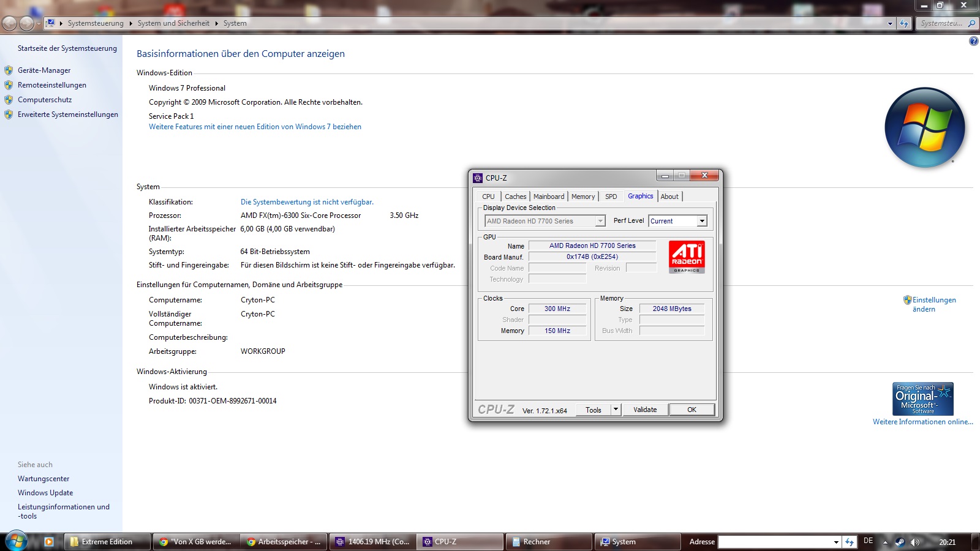This screenshot has height=551, width=980.
Task: Click the System taskbar button
Action: 637,542
